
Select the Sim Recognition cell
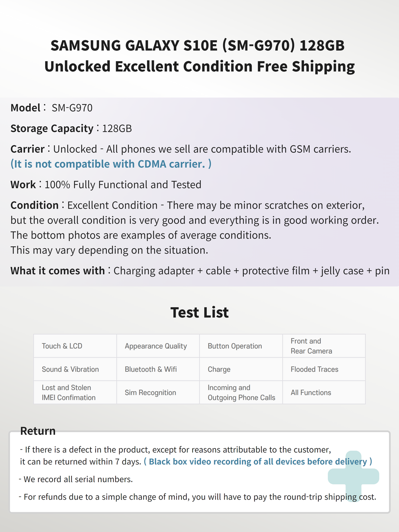click(x=158, y=392)
